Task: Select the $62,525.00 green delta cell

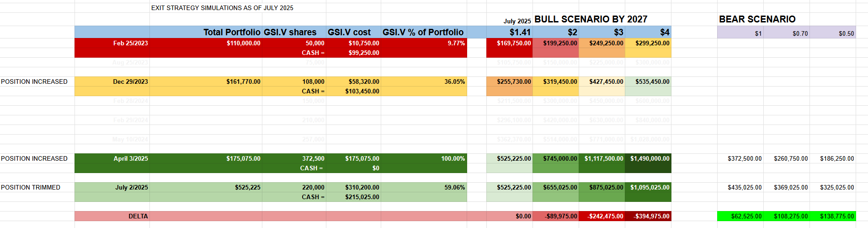Action: 740,216
